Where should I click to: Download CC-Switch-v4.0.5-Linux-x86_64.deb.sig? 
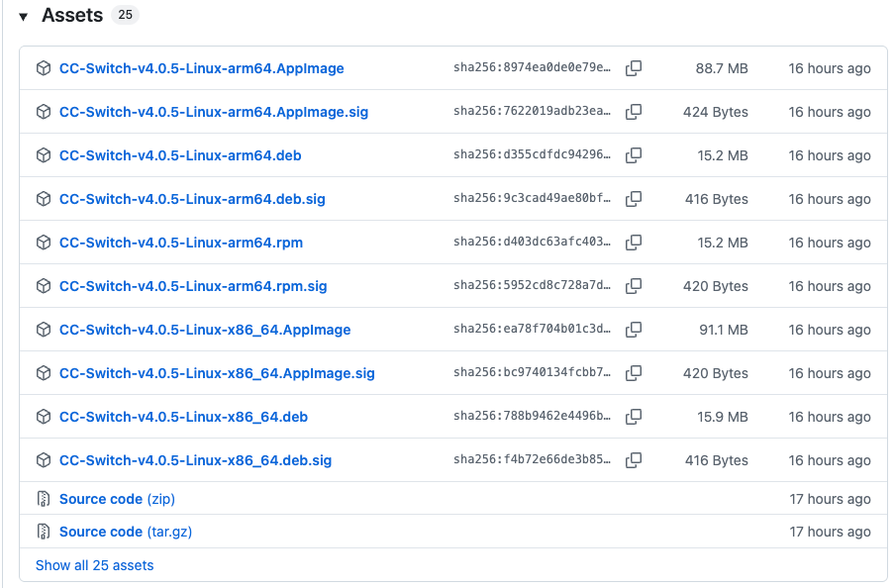tap(195, 460)
